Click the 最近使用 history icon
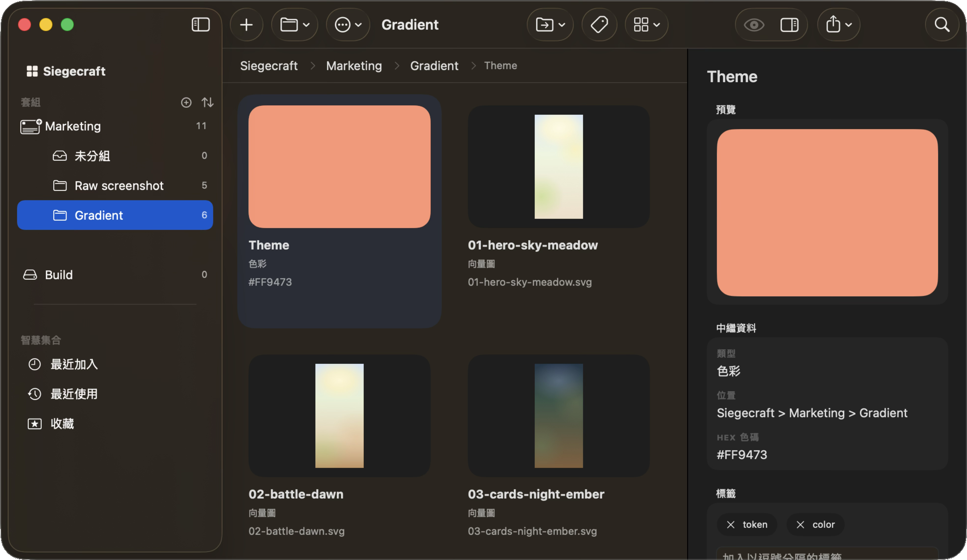 click(x=34, y=394)
